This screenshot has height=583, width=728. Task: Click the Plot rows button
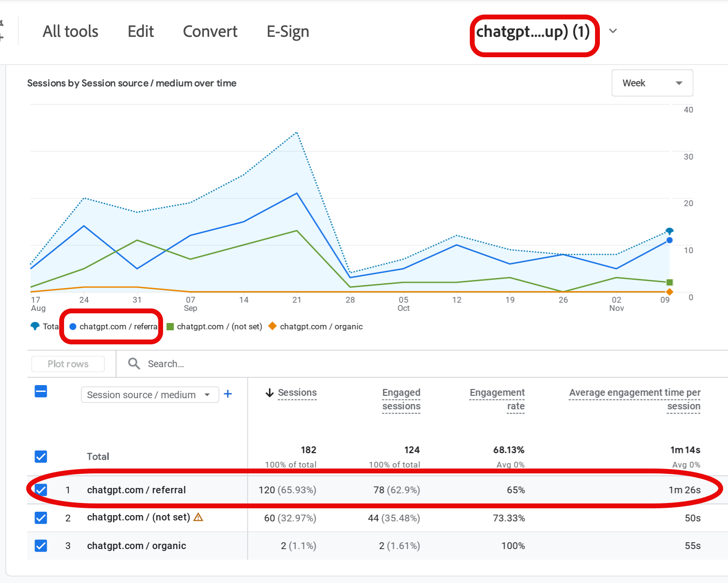[x=68, y=364]
